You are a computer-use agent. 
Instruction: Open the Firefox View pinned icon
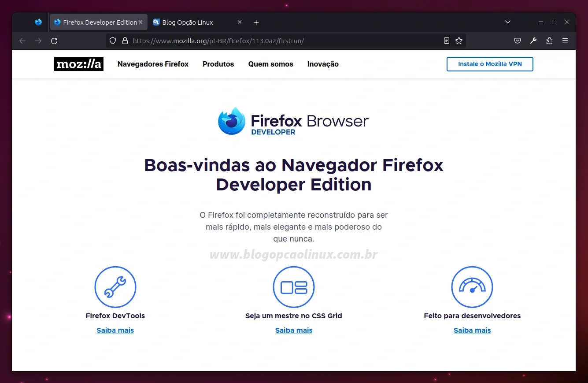[38, 22]
